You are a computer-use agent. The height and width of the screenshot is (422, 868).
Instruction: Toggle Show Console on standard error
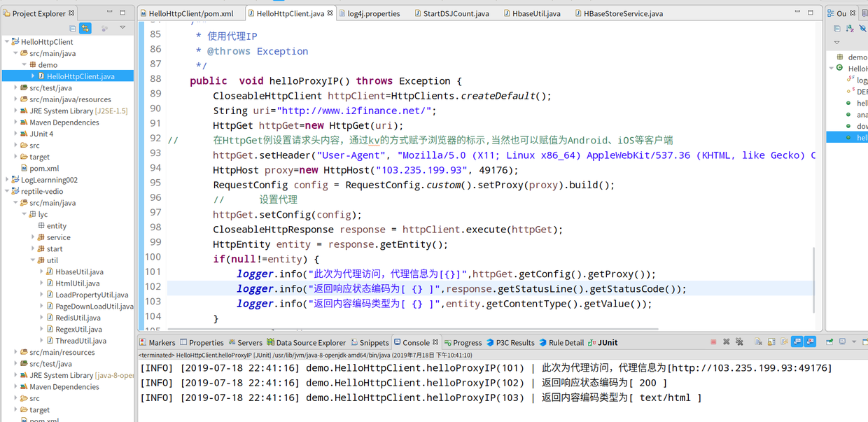[810, 342]
